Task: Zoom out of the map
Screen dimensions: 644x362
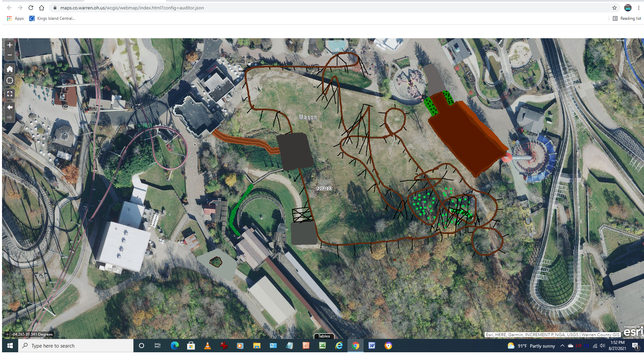Action: tap(10, 55)
